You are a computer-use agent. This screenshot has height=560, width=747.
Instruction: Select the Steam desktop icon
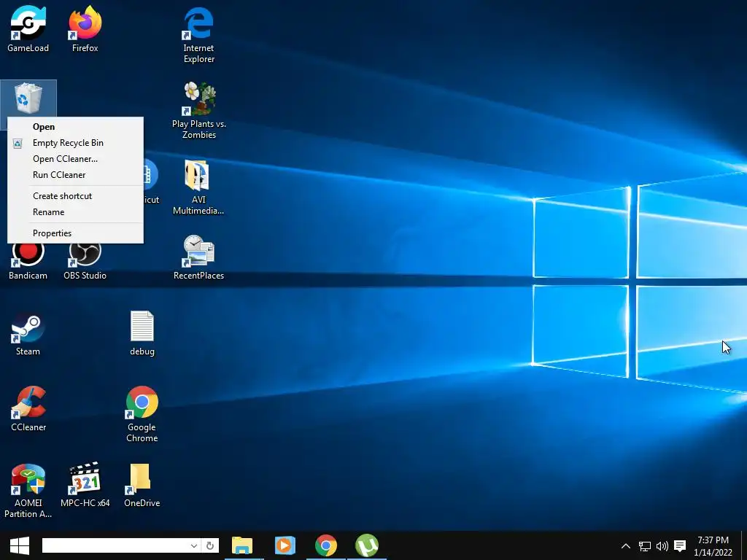(28, 333)
